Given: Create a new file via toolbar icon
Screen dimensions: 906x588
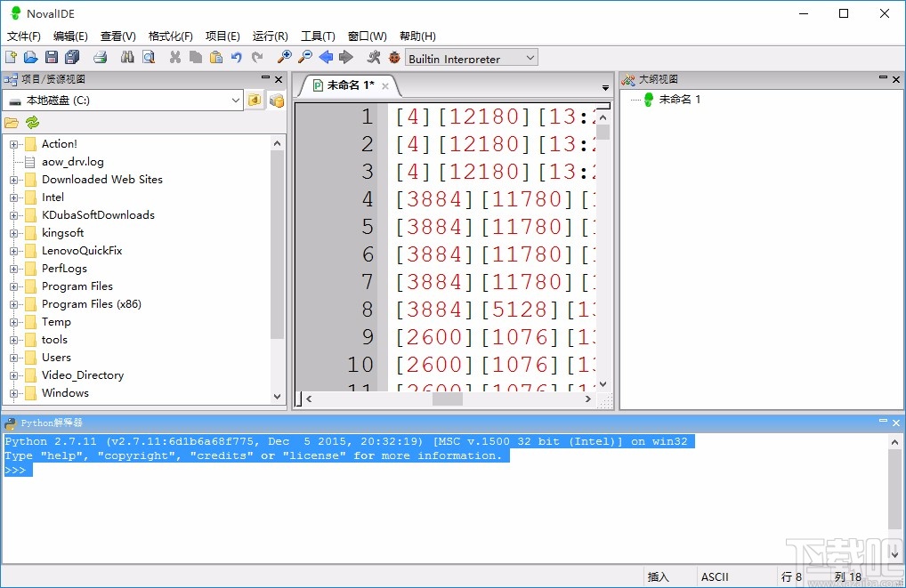Looking at the screenshot, I should pos(11,57).
